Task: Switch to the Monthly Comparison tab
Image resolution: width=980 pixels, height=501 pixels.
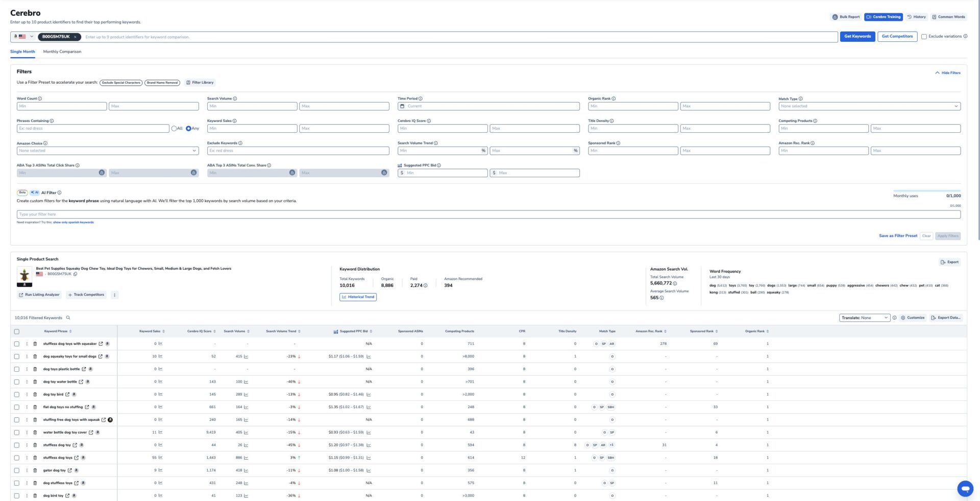Action: (x=62, y=52)
